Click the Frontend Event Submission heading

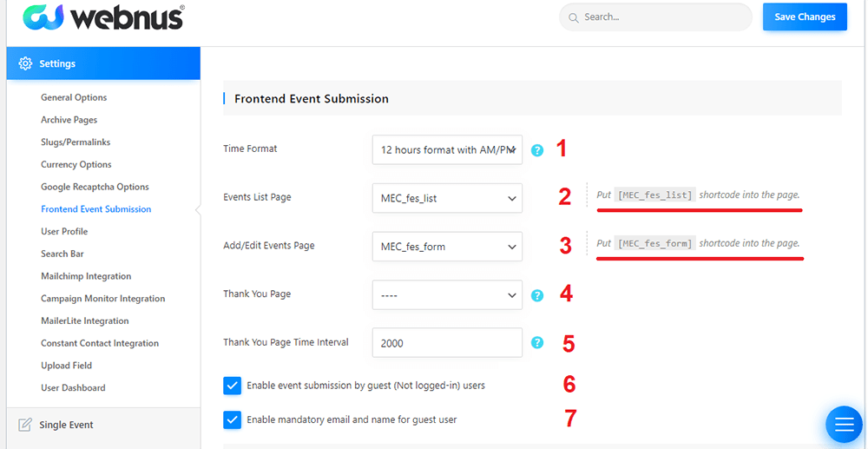tap(312, 99)
